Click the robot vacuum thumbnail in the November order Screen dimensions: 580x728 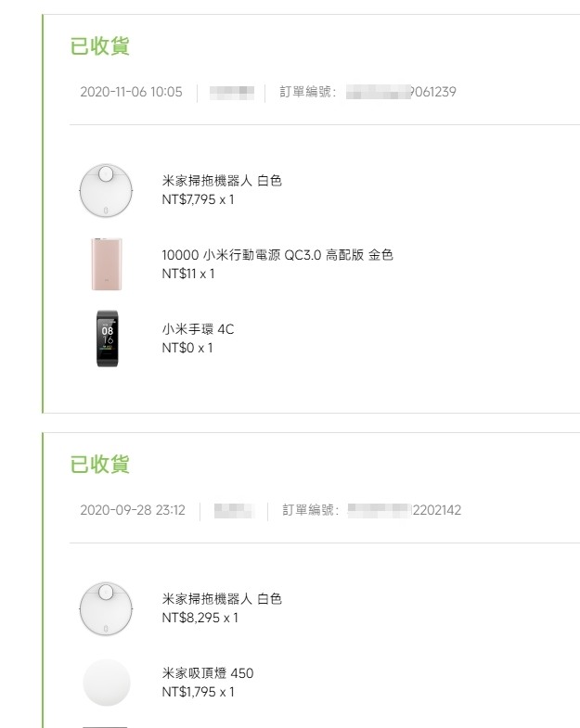click(105, 190)
